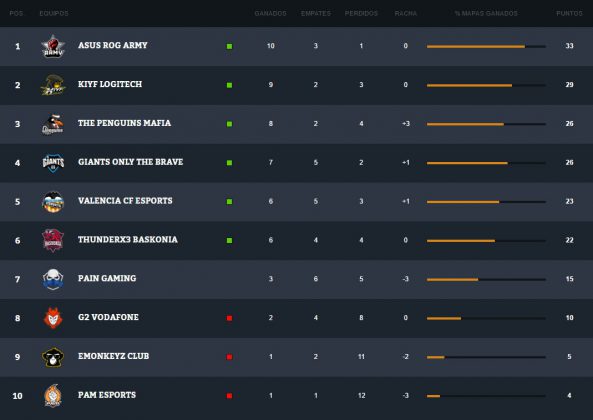Click the -2 streak value for eMonkeyz Club

click(x=406, y=356)
